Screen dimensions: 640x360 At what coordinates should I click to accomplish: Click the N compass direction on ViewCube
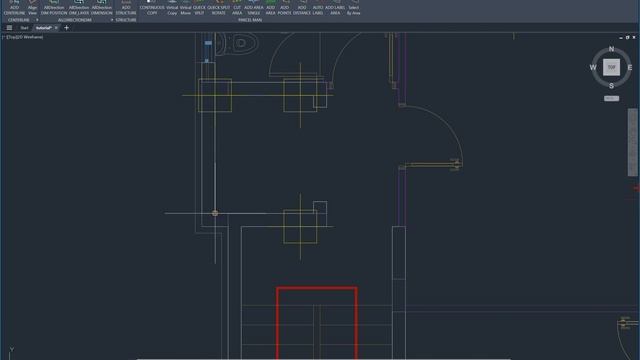(611, 49)
